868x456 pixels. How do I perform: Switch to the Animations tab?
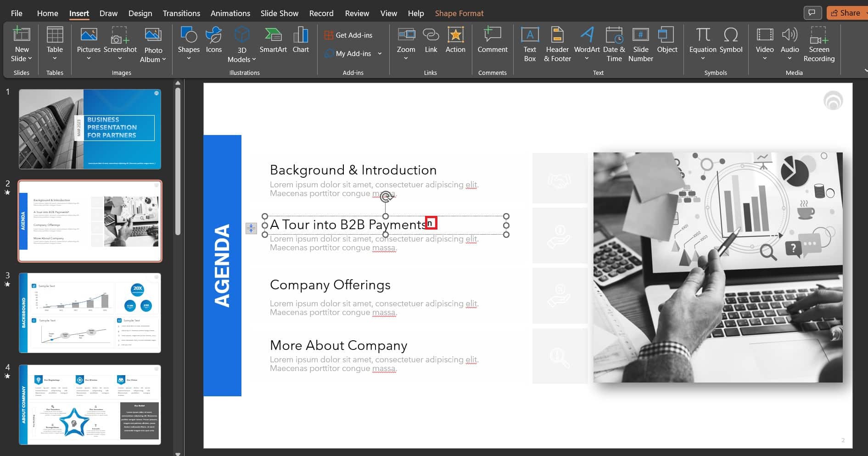(x=230, y=13)
